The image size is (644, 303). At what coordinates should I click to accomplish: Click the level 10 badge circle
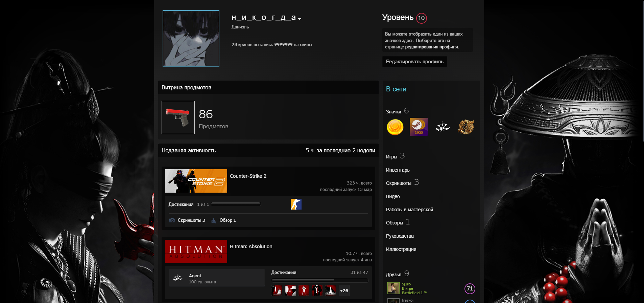tap(421, 18)
